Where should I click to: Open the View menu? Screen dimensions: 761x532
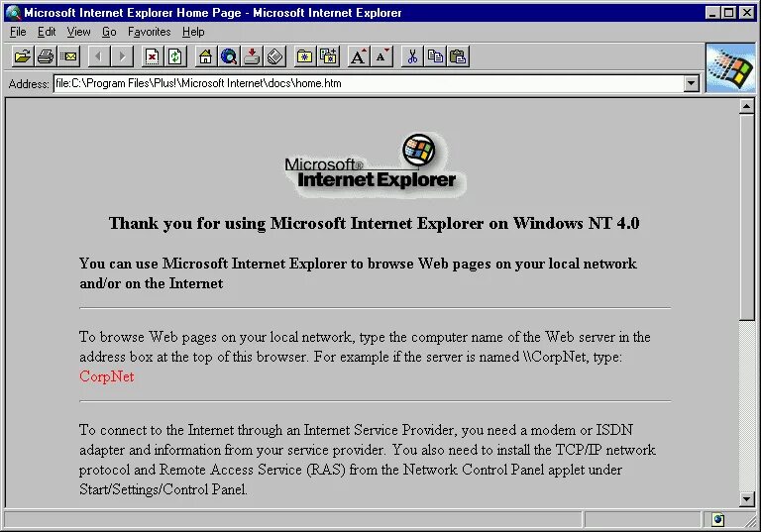click(78, 32)
